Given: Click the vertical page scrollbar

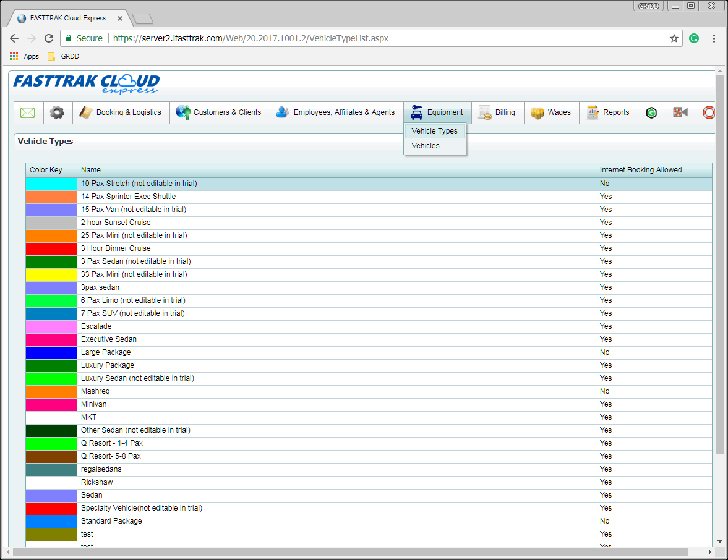Looking at the screenshot, I should point(719,265).
